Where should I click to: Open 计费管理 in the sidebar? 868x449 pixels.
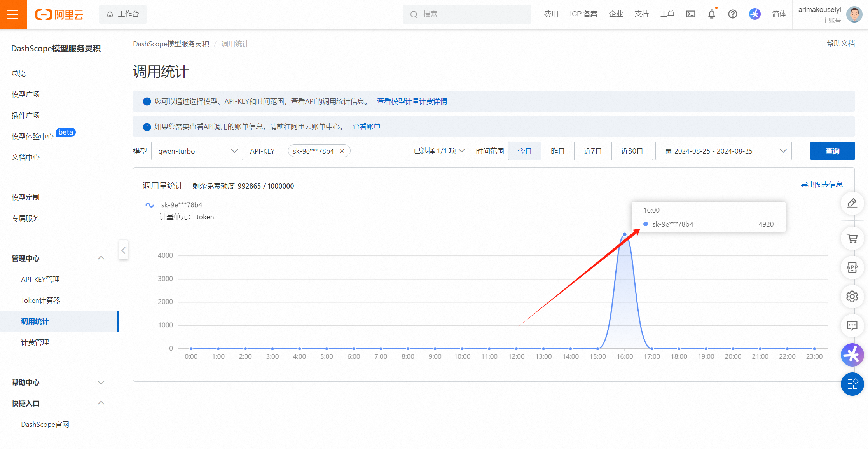(35, 342)
